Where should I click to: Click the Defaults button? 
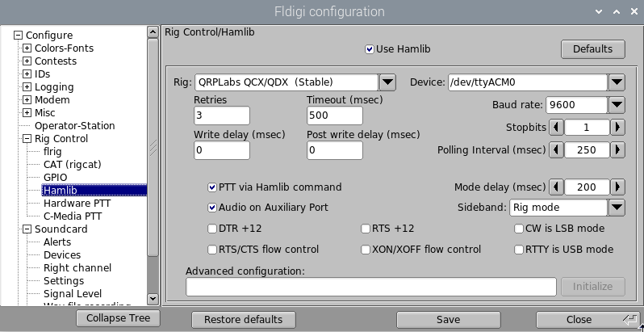click(x=592, y=49)
